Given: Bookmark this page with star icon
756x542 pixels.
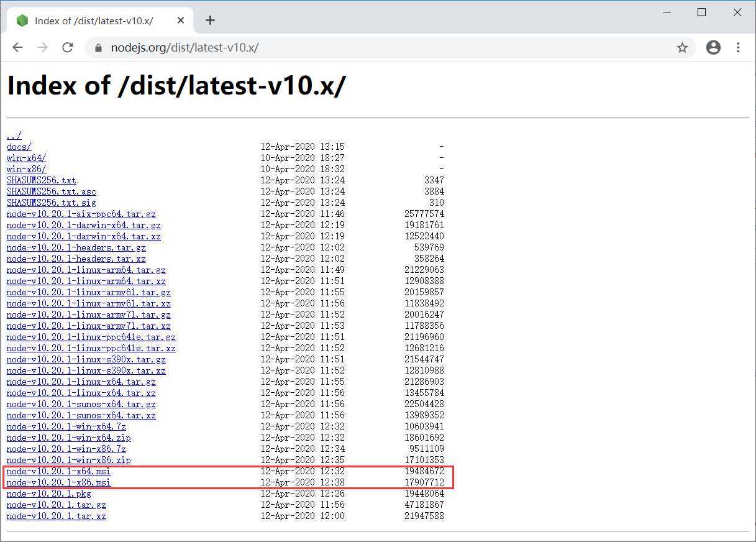Looking at the screenshot, I should coord(682,48).
